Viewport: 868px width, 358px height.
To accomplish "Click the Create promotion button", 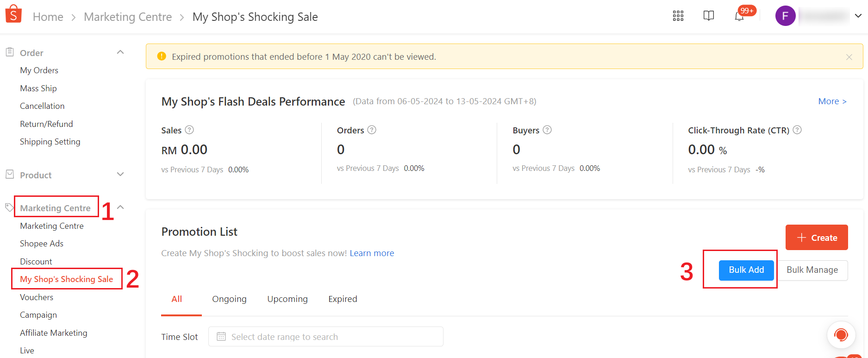I will [x=817, y=238].
